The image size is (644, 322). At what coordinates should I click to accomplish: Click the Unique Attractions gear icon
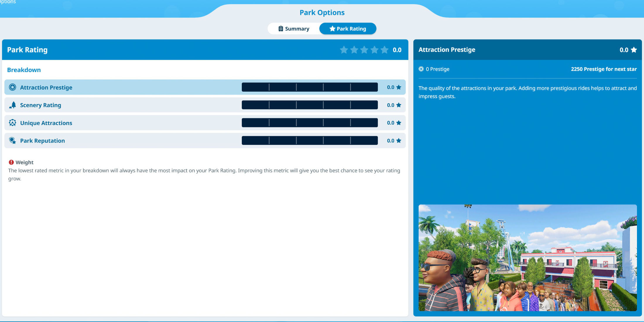coord(13,123)
